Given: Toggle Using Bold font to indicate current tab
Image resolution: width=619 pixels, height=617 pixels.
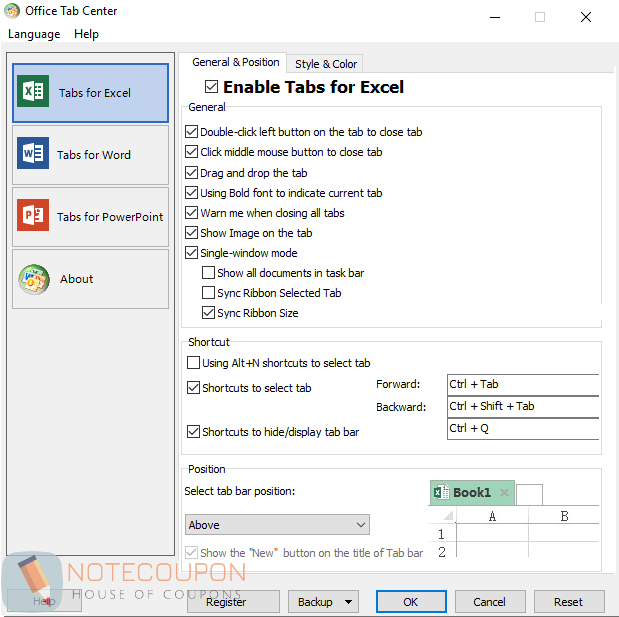Looking at the screenshot, I should point(191,193).
